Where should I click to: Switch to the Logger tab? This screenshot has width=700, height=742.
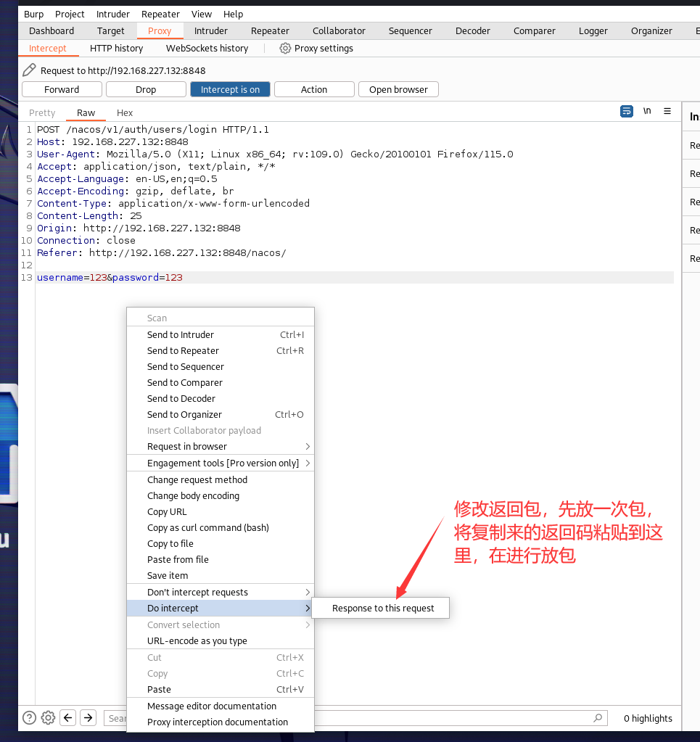point(593,30)
